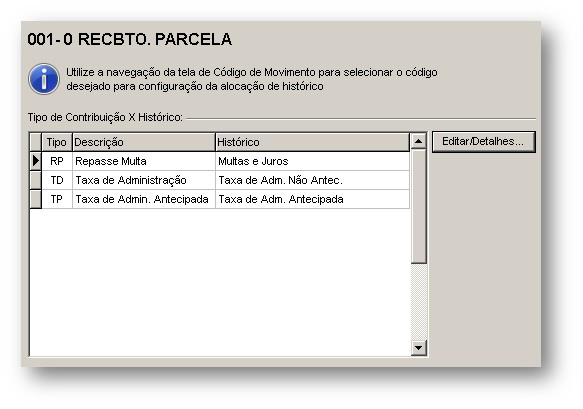Image resolution: width=583 pixels, height=409 pixels.
Task: Click the Histórico column header
Action: click(x=312, y=142)
